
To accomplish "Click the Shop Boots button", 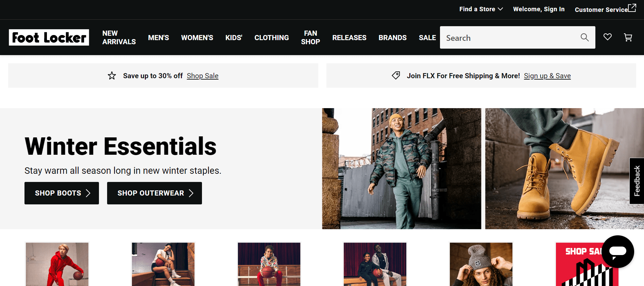I will pos(62,193).
